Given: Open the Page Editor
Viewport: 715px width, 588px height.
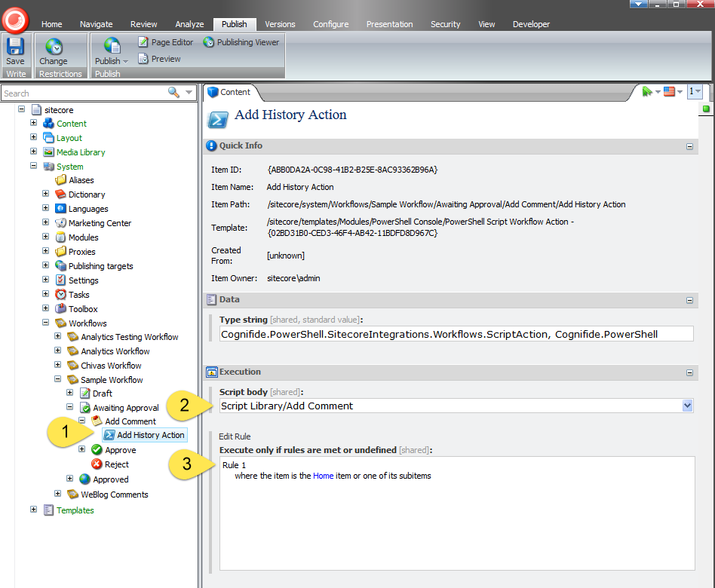Looking at the screenshot, I should (165, 42).
